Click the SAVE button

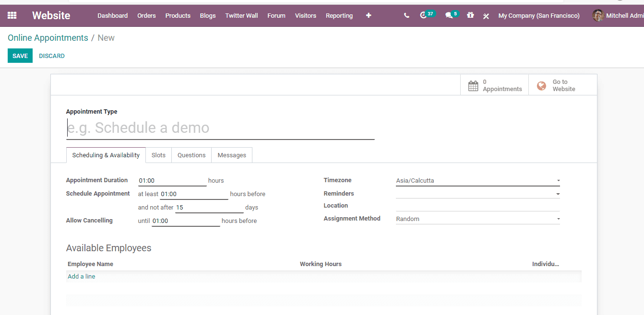pos(20,56)
